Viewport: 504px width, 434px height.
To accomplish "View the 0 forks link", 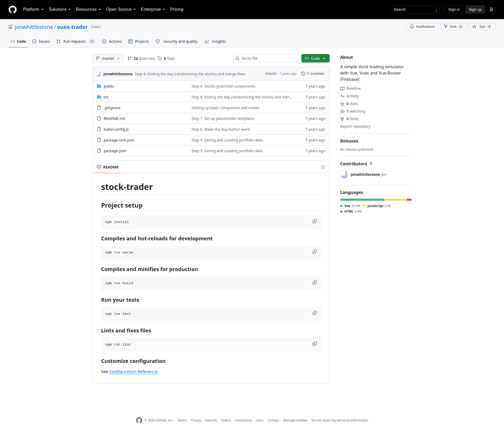I will click(x=349, y=119).
